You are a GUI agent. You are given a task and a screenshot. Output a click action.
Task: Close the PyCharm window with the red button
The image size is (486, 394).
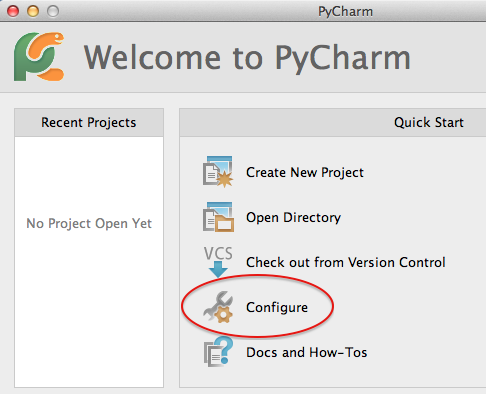pos(13,11)
